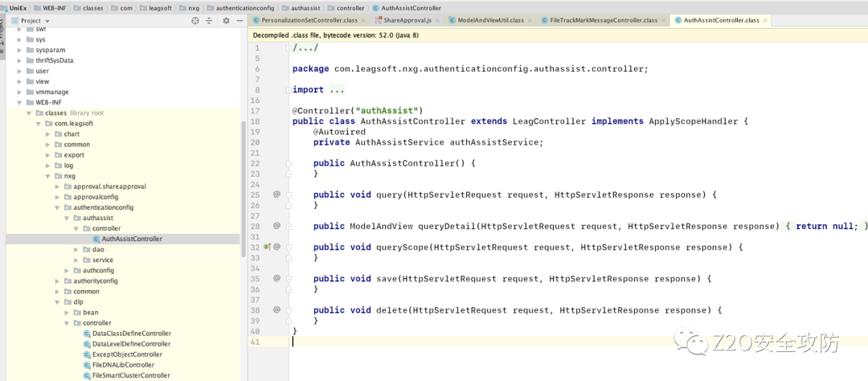
Task: Collapse the WEB-INF folder
Action: [x=21, y=102]
